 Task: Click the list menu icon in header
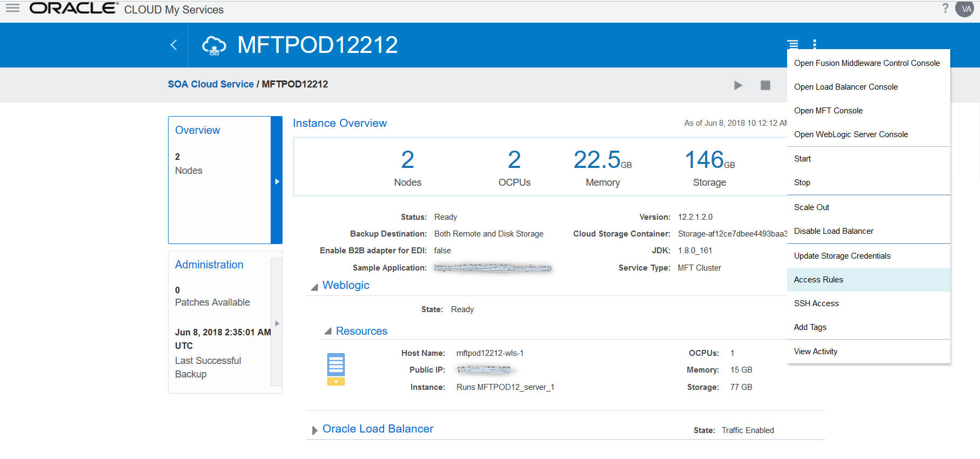click(x=793, y=44)
